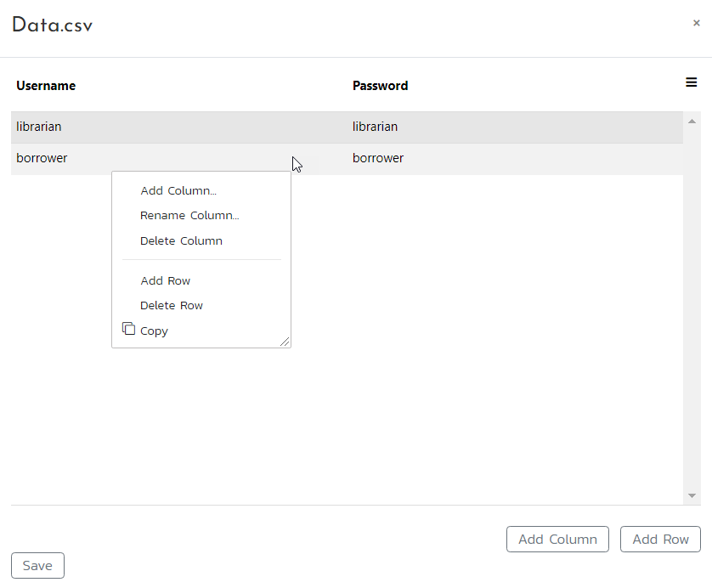Click the Add Row button at bottom
712x588 pixels.
660,540
